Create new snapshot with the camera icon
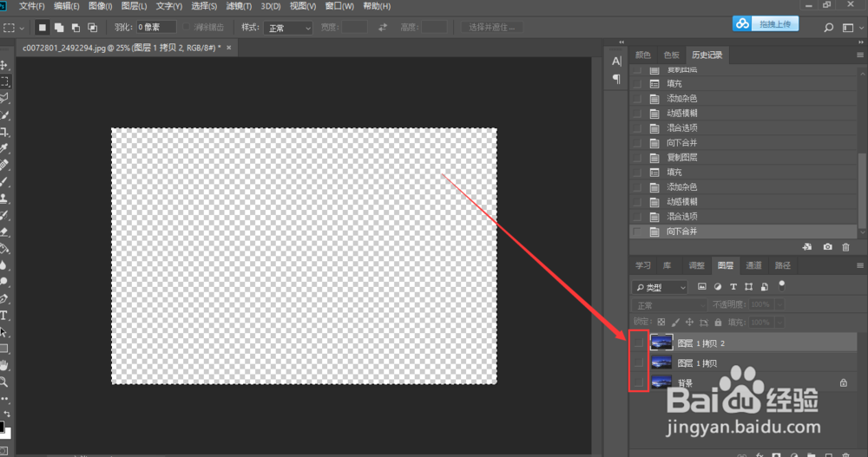This screenshot has width=868, height=457. (x=827, y=247)
